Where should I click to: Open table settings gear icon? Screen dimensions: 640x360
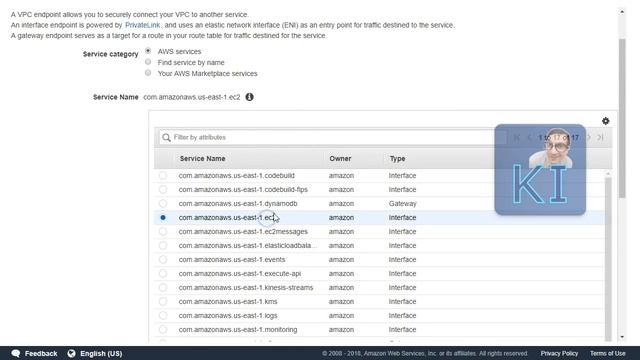(605, 121)
